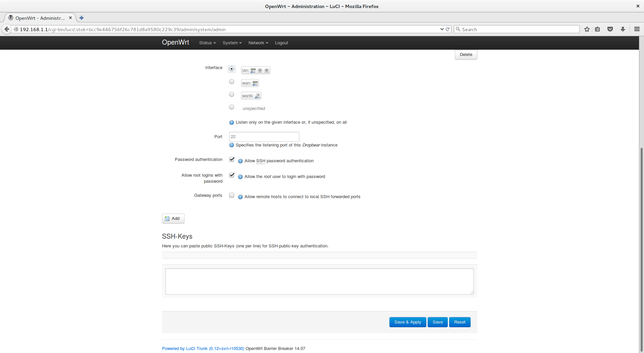Delete this Dropbear instance
This screenshot has height=353, width=644.
coord(466,55)
